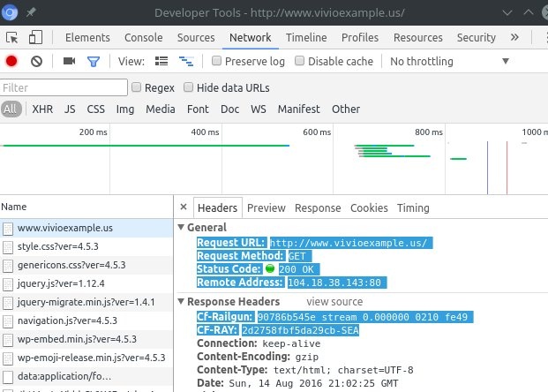Show overview waterfall view icon
Image resolution: width=548 pixels, height=392 pixels.
tap(186, 62)
